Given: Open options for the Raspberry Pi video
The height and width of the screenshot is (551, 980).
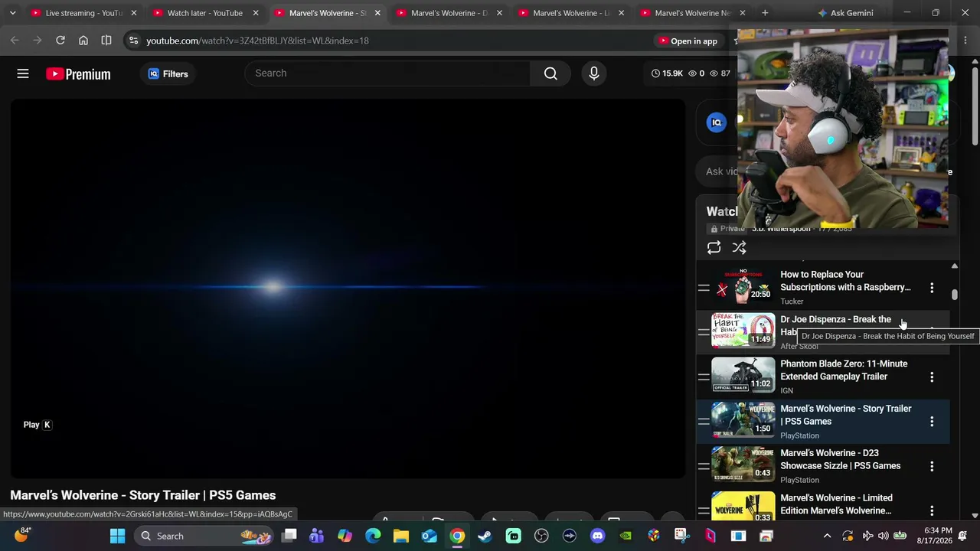Looking at the screenshot, I should tap(932, 288).
